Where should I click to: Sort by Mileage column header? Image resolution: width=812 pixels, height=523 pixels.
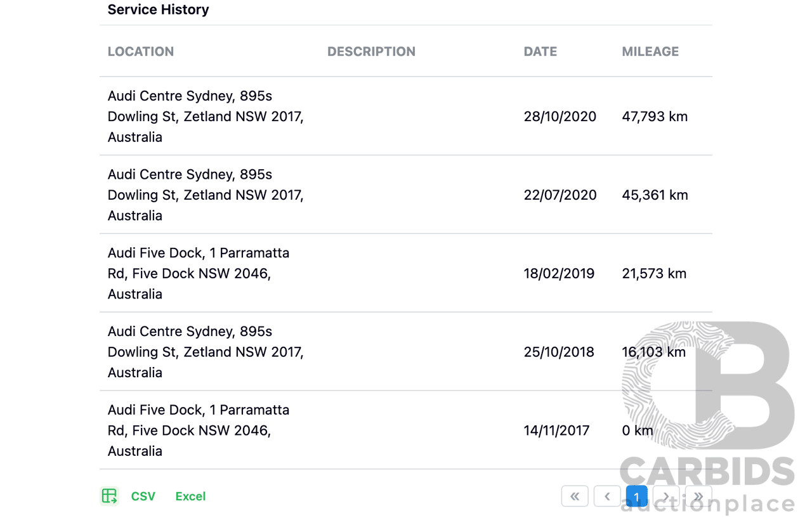point(650,51)
